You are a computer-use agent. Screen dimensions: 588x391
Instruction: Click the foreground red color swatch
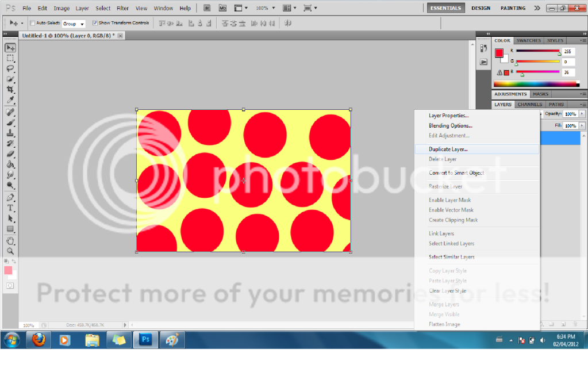pyautogui.click(x=499, y=53)
